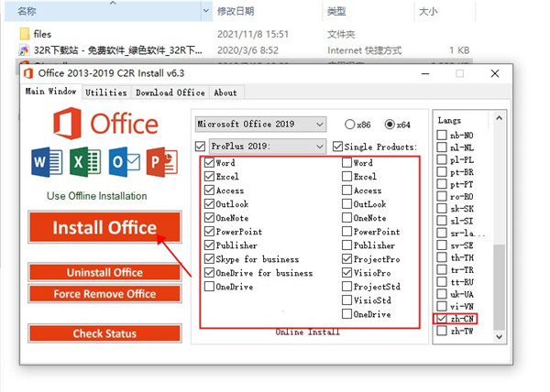This screenshot has width=550, height=392.
Task: Open the About tab
Action: [x=225, y=93]
